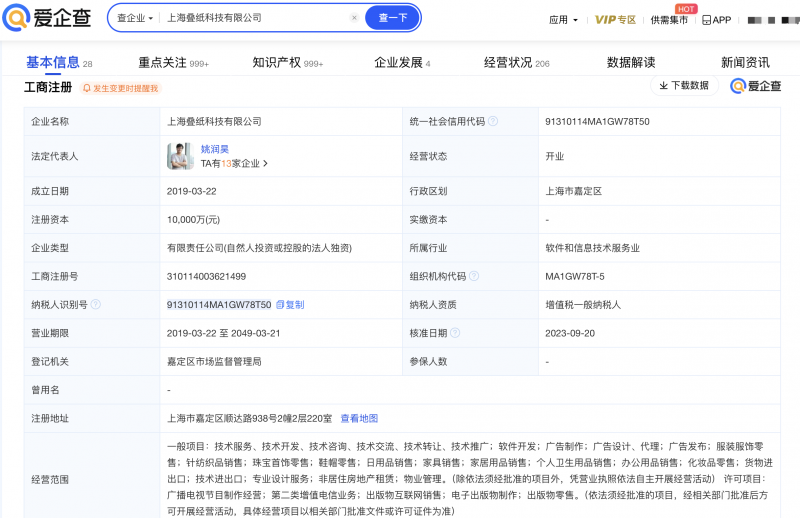Screen dimensions: 800x518
Task: Click the 上海市嘉定区 administrative division value
Action: (x=573, y=191)
